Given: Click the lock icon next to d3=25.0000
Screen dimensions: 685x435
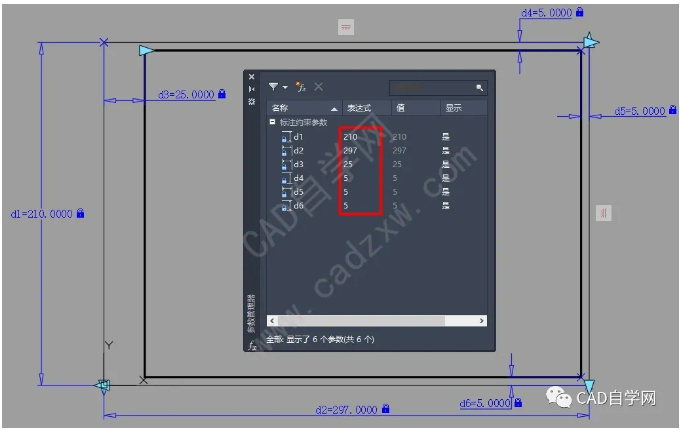Looking at the screenshot, I should (x=222, y=93).
